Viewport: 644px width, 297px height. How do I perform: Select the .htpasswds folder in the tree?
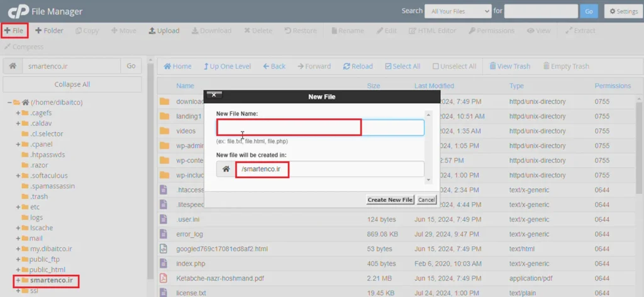point(47,154)
